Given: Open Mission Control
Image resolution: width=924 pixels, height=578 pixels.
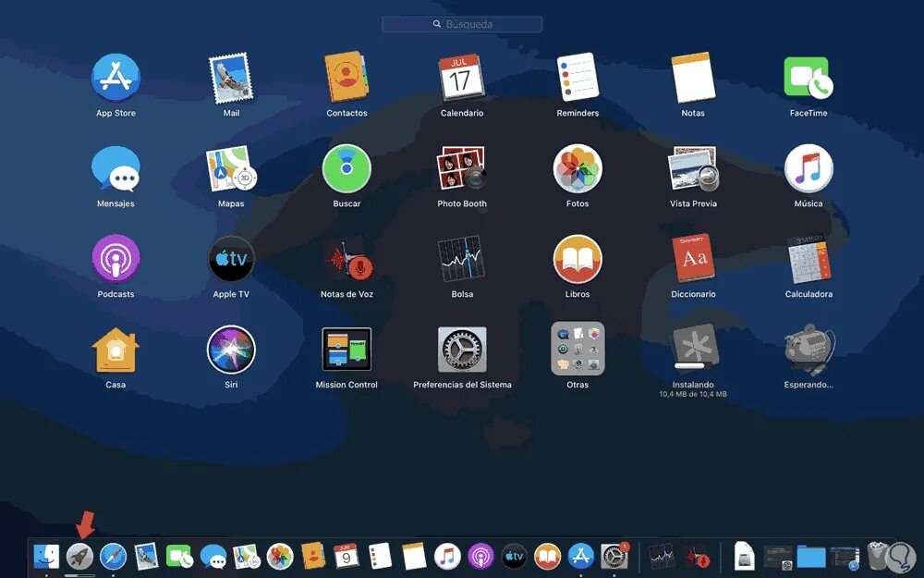Looking at the screenshot, I should 346,351.
